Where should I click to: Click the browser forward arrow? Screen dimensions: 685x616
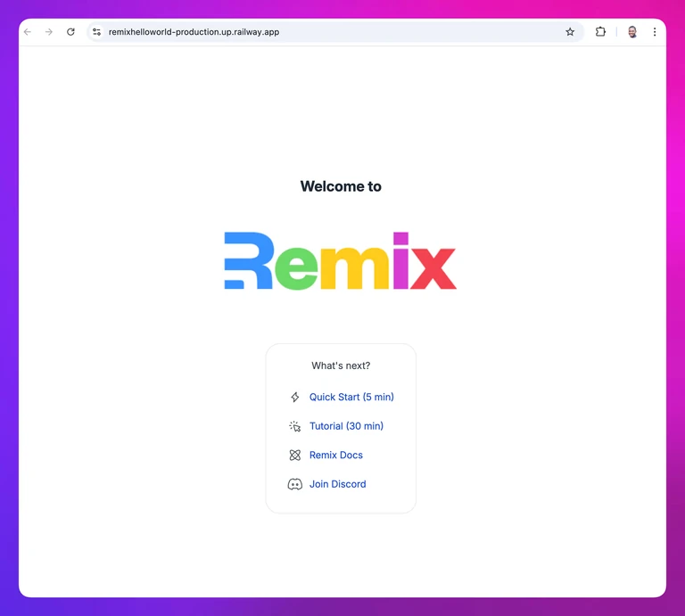[x=49, y=32]
